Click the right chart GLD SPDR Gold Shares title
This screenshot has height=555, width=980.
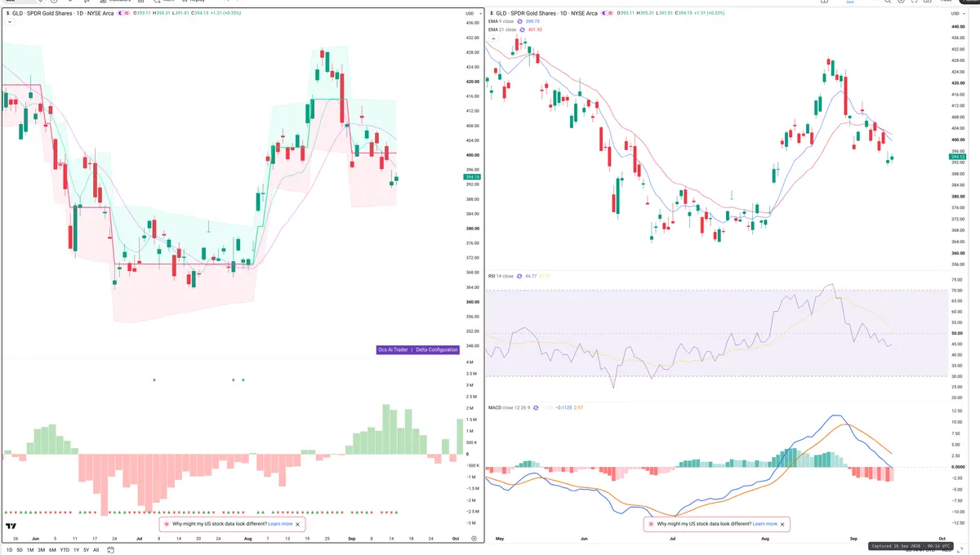547,13
